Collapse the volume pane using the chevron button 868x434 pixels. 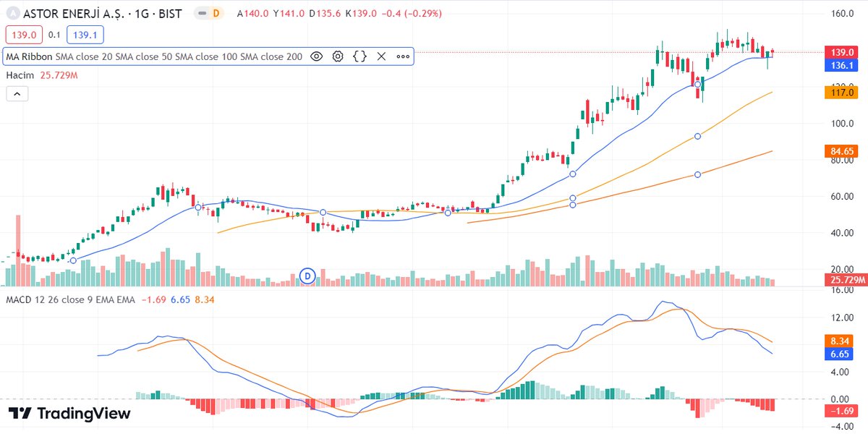click(17, 93)
